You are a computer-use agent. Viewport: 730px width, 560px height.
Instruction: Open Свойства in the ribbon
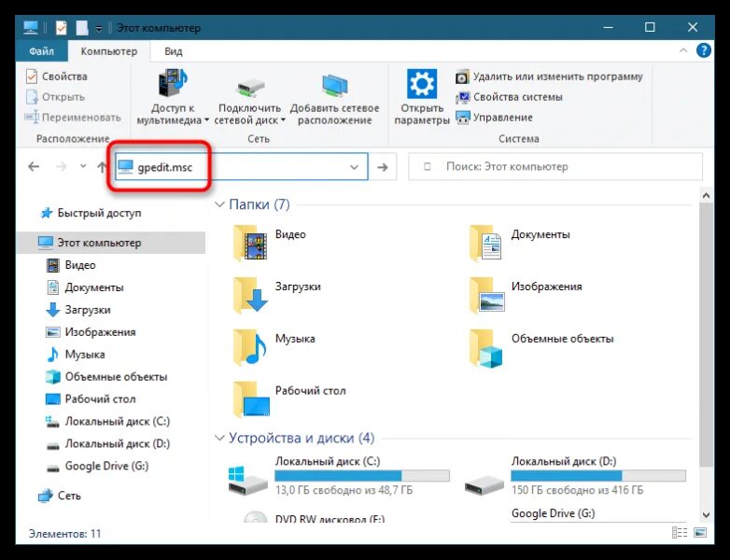56,77
